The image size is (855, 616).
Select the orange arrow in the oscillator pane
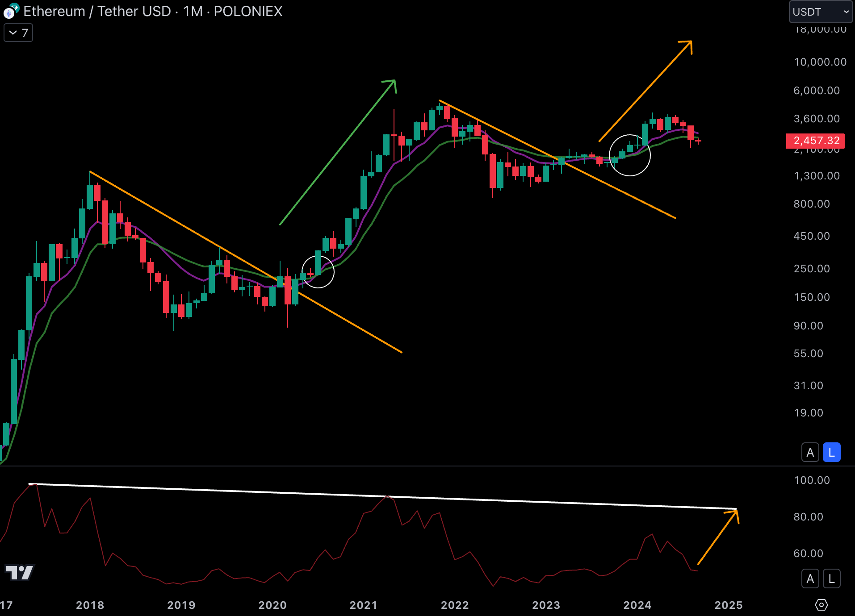(x=718, y=537)
